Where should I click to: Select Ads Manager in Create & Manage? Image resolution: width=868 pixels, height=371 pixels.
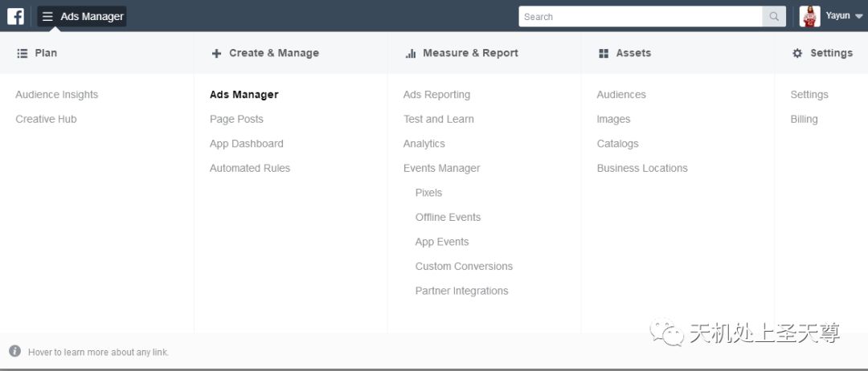point(244,95)
